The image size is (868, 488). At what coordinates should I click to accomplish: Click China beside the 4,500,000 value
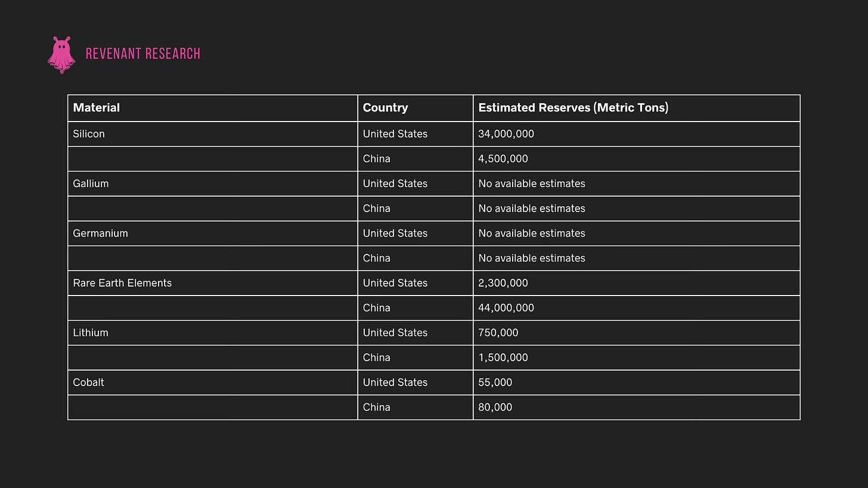pyautogui.click(x=377, y=159)
